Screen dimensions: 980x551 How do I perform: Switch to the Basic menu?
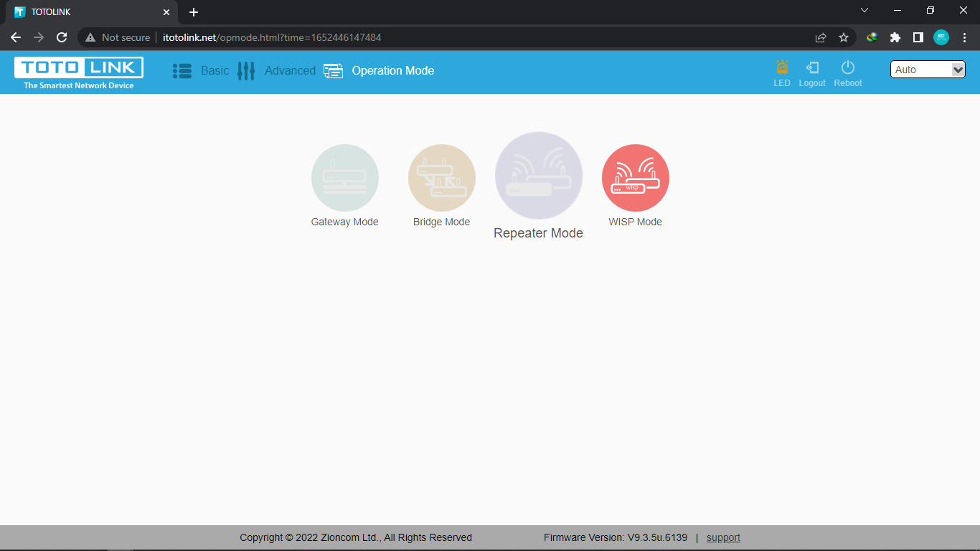tap(215, 71)
